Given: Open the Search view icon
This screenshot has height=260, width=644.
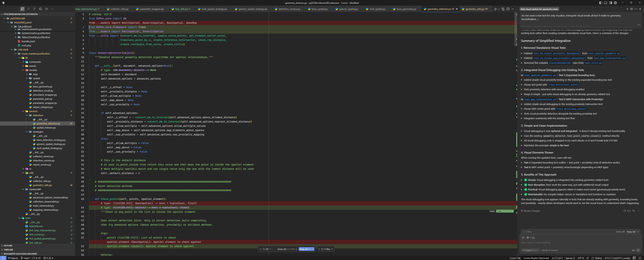Looking at the screenshot, I should coord(28,9).
